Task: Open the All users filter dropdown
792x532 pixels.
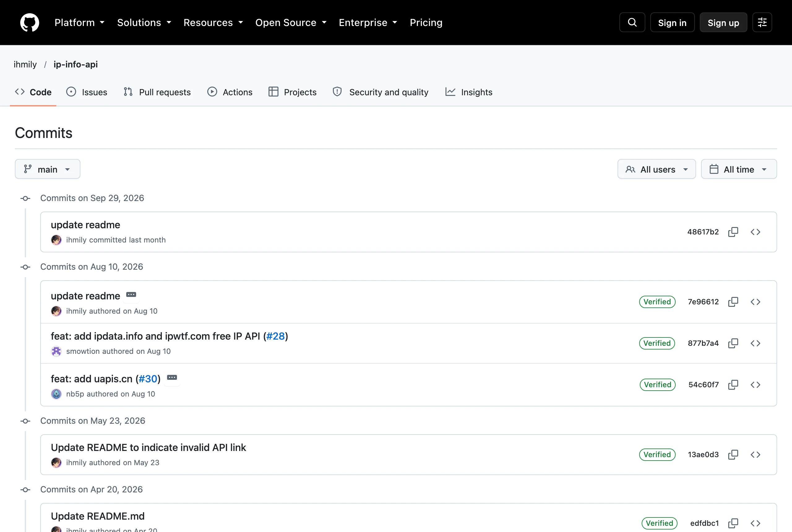Action: click(656, 169)
